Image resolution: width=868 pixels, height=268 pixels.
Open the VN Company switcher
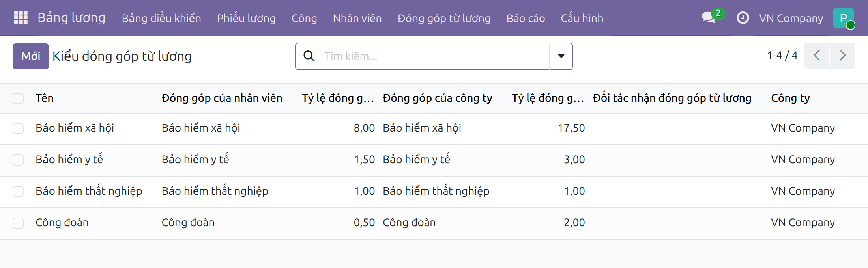(791, 18)
